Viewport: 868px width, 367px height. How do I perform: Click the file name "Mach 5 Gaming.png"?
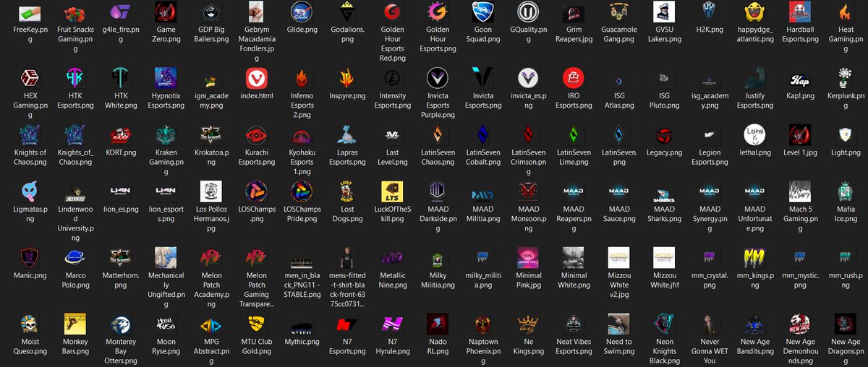coord(799,214)
